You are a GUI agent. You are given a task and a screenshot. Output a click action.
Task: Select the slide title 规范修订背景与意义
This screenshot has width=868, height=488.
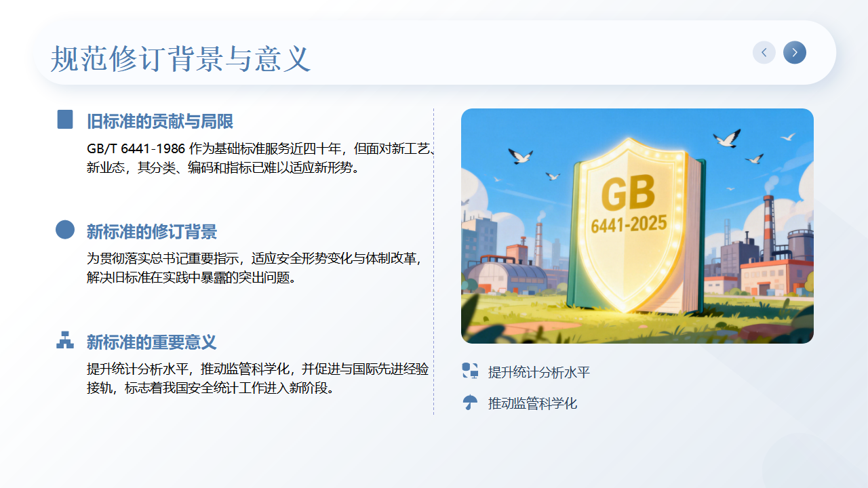pos(180,59)
